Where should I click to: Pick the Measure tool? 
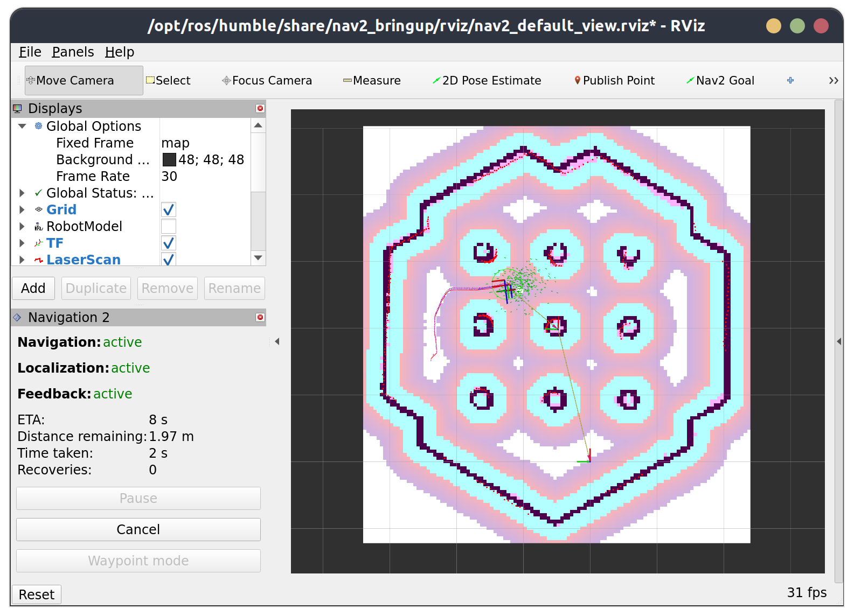click(372, 81)
